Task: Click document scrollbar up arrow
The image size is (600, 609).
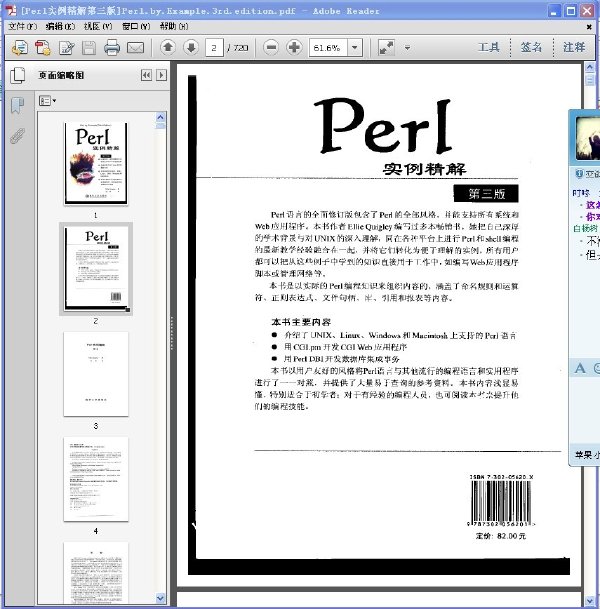Action: click(x=590, y=68)
